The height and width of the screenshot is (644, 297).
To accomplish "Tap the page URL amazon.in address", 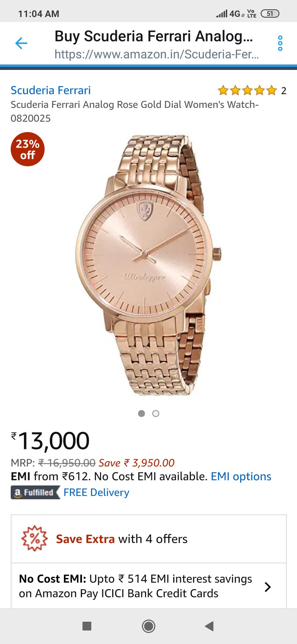I will (157, 54).
